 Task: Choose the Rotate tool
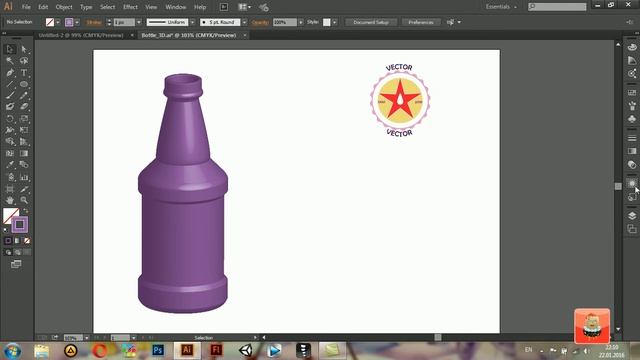tap(10, 119)
